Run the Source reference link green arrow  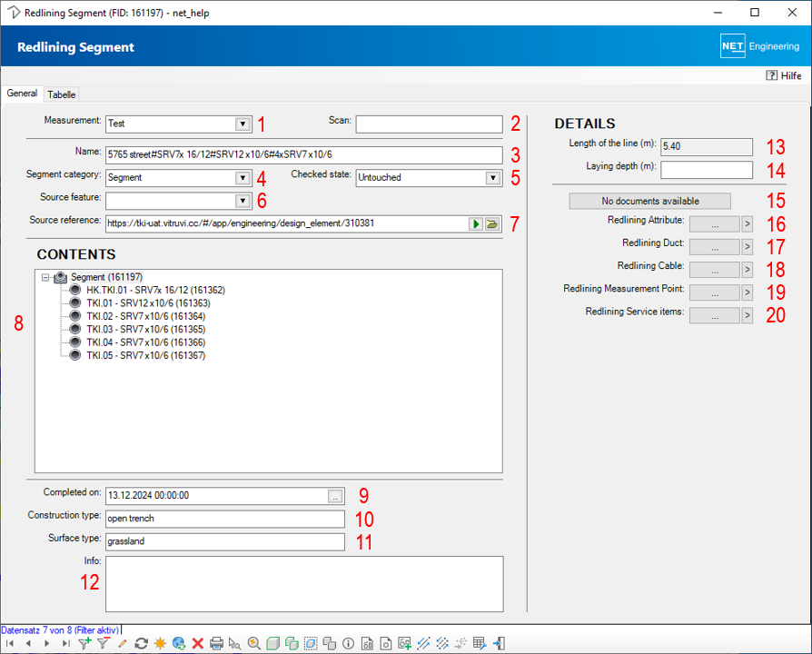(475, 223)
